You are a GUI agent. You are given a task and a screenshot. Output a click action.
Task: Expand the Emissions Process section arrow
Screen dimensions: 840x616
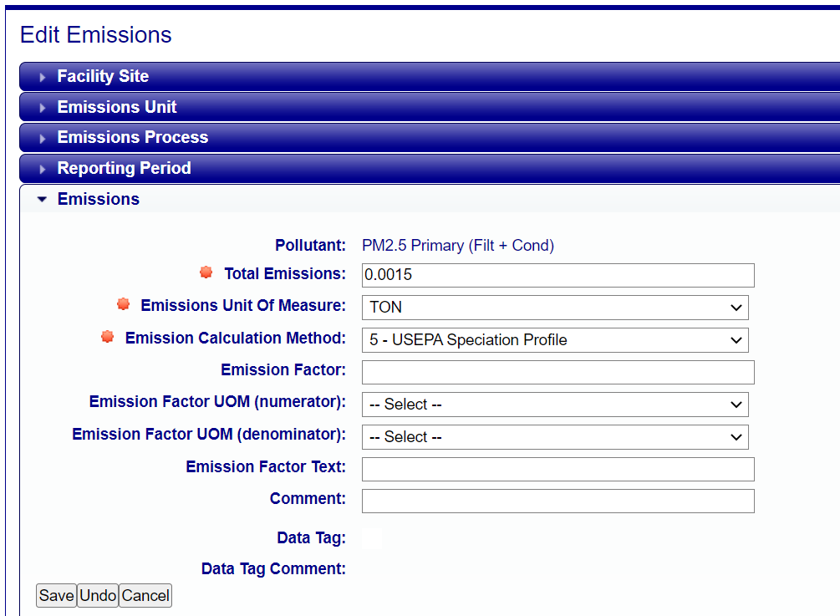click(x=43, y=138)
